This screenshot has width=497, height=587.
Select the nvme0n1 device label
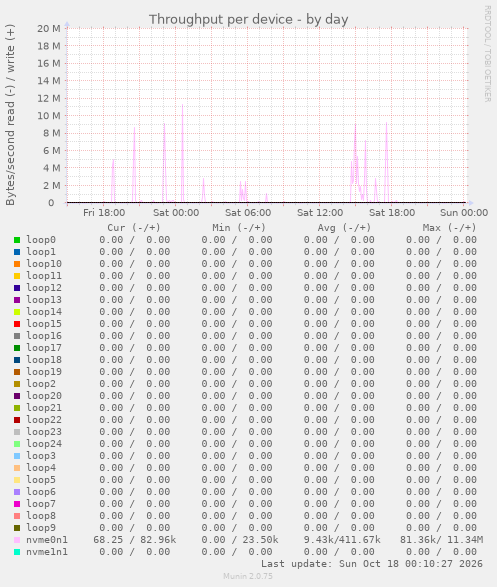(47, 540)
